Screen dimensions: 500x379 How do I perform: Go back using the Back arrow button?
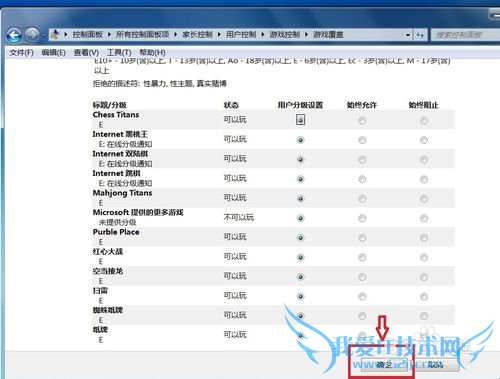tap(14, 35)
